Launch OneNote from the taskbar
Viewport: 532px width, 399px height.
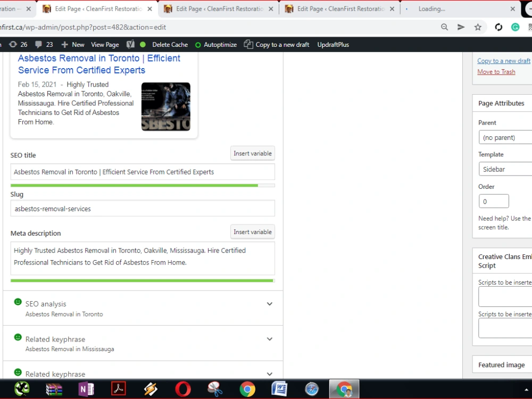[x=86, y=389]
